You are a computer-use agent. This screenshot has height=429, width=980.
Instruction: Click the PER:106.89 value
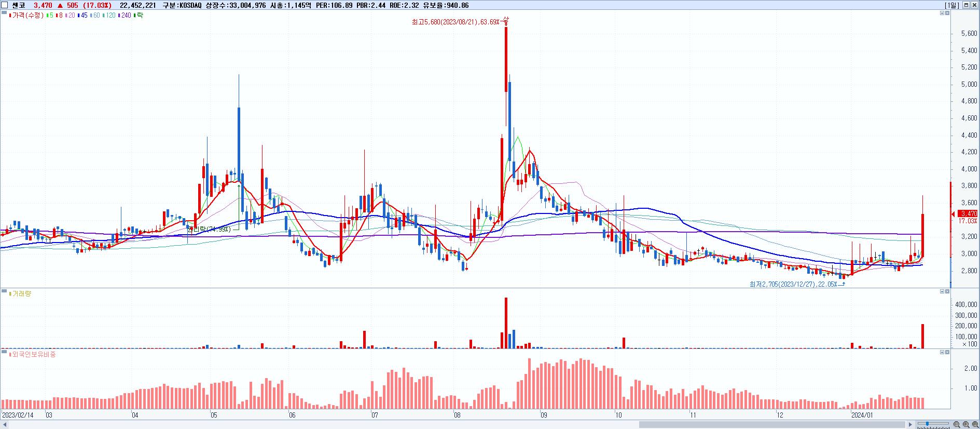coord(335,5)
